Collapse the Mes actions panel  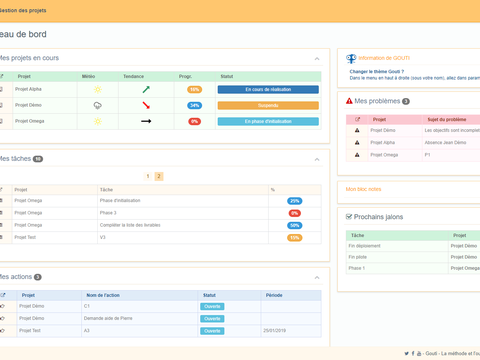coord(317,277)
